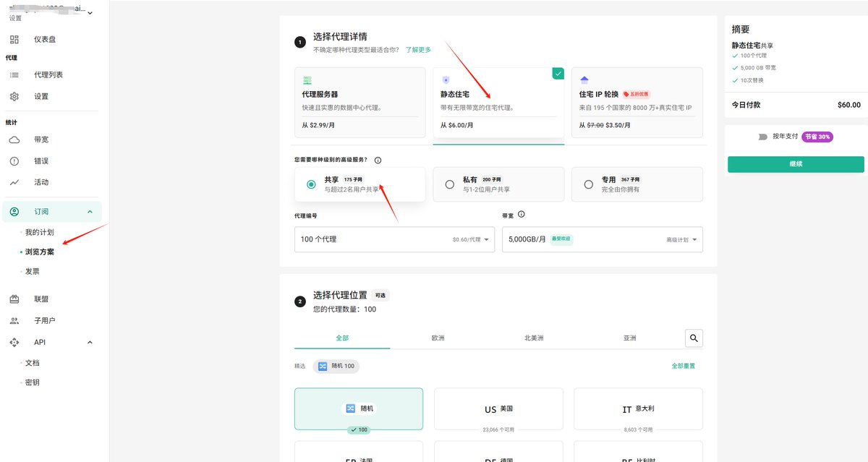Screen dimensions: 868x462
Task: Click the 从 $6.00/月 price
Action: [x=457, y=125]
